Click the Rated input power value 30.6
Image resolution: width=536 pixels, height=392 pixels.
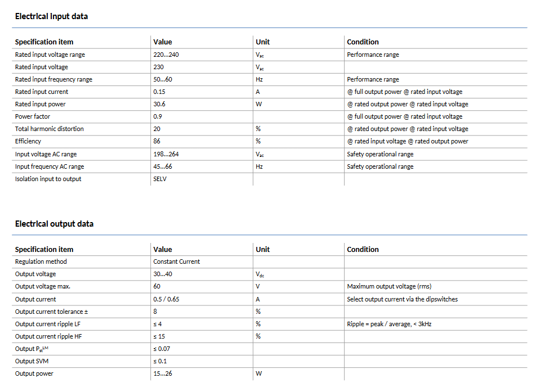point(159,104)
